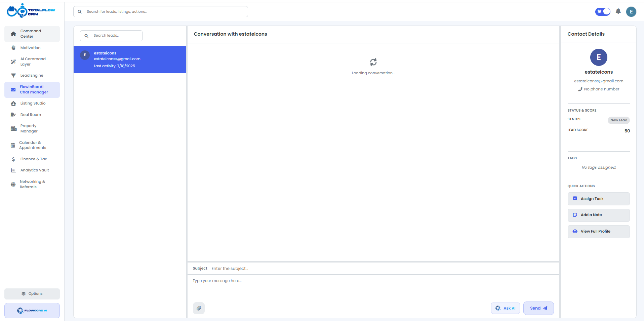Screen dimensions: 644x321
Task: Click the Ask AI button
Action: 505,308
